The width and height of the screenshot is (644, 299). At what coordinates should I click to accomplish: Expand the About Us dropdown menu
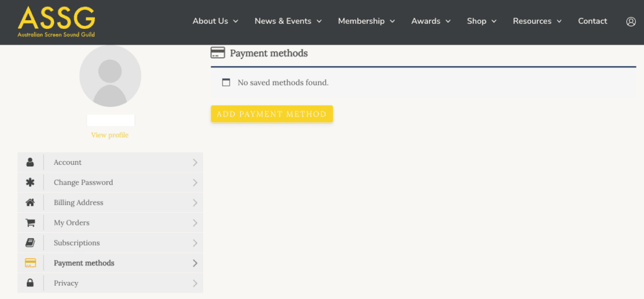coord(215,21)
